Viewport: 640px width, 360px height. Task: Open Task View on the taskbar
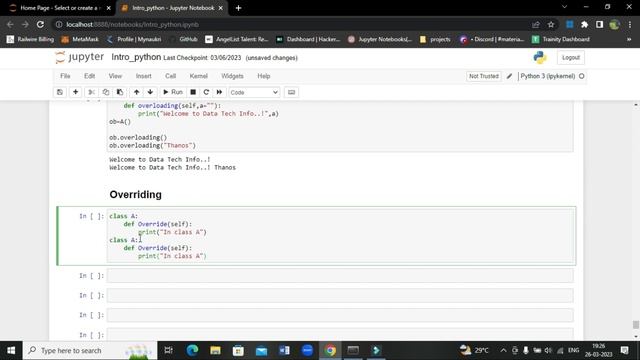tap(168, 351)
